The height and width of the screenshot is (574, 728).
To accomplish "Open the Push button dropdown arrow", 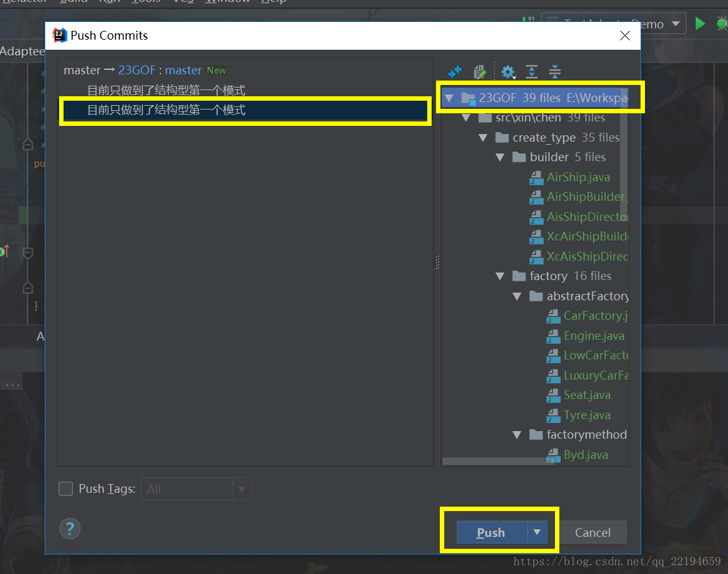I will [x=537, y=532].
